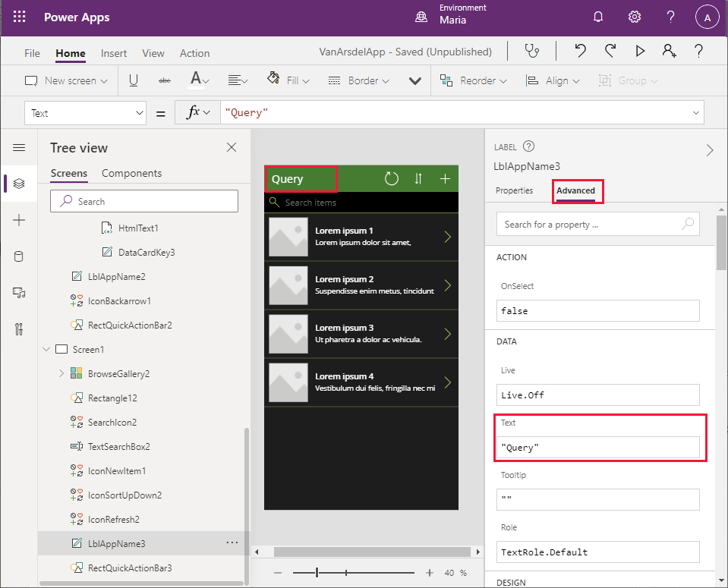
Task: Expand the BrowseGallery2 tree node
Action: [61, 373]
